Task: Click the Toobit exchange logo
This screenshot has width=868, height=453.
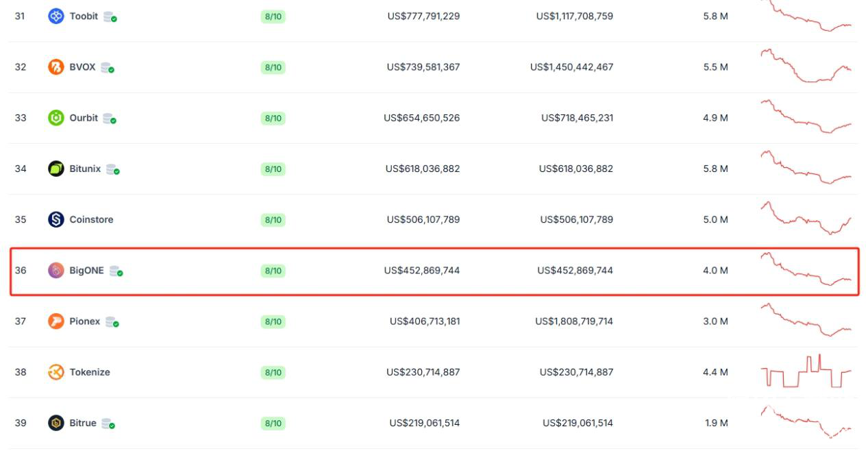Action: tap(56, 16)
